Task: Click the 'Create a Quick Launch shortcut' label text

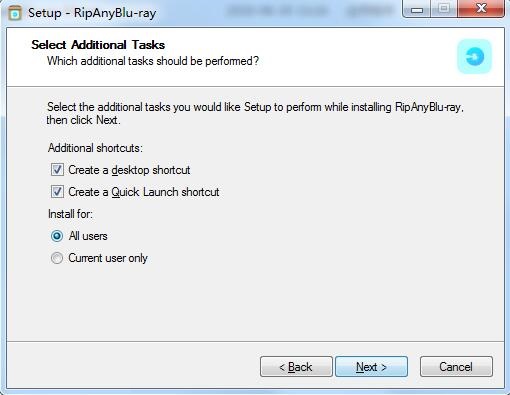Action: tap(144, 192)
